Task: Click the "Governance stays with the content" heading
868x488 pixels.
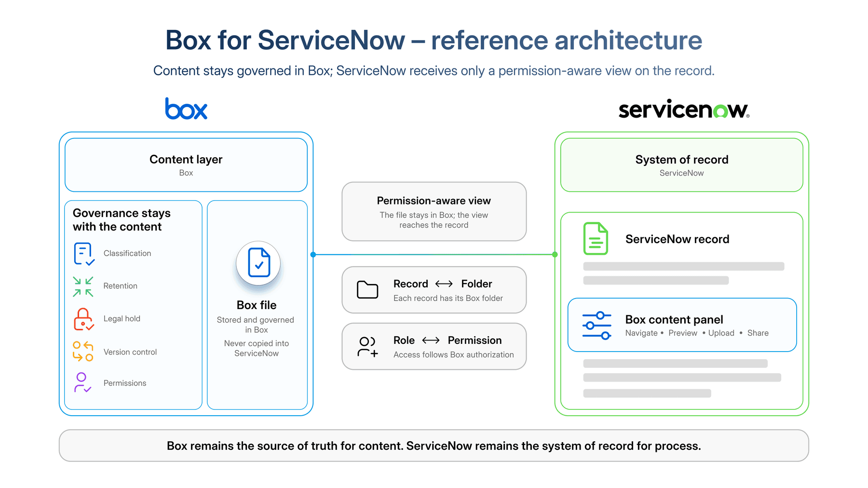Action: coord(122,220)
